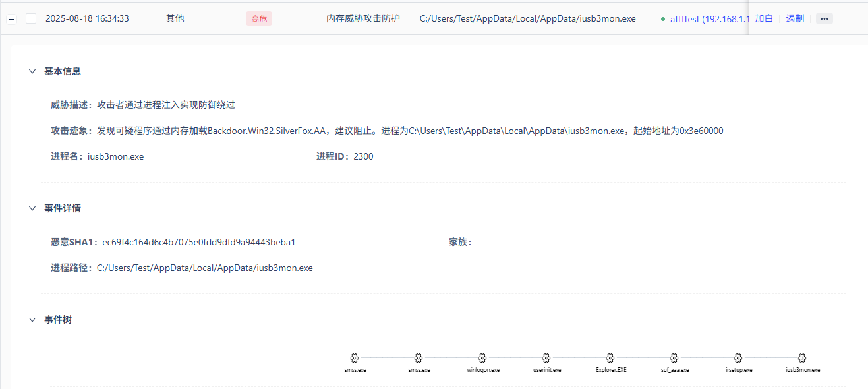Collapse the 事件树 section
Screen dimensions: 868x389
32,320
